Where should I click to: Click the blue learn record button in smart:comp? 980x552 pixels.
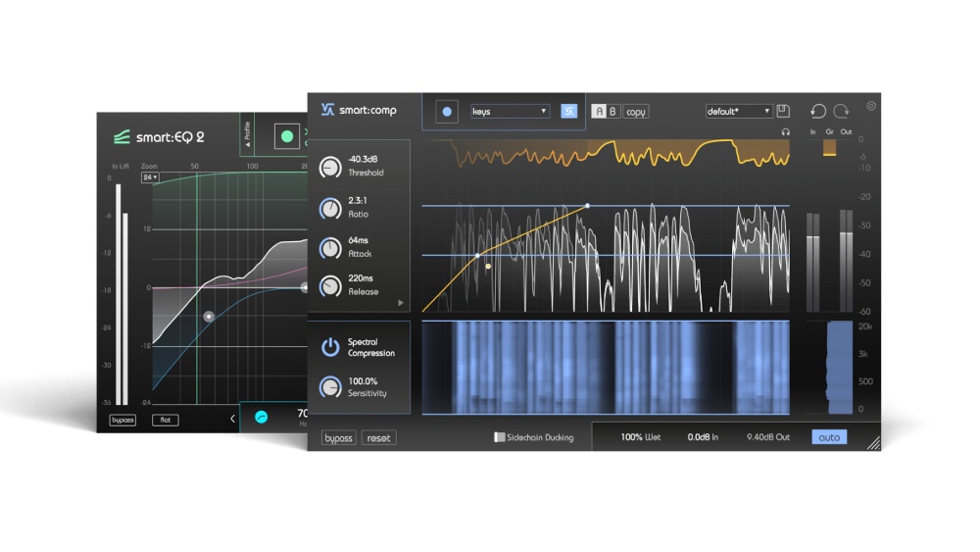pos(448,112)
